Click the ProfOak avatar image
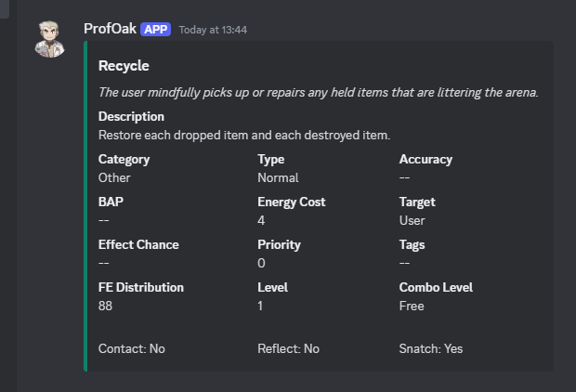 (50, 38)
